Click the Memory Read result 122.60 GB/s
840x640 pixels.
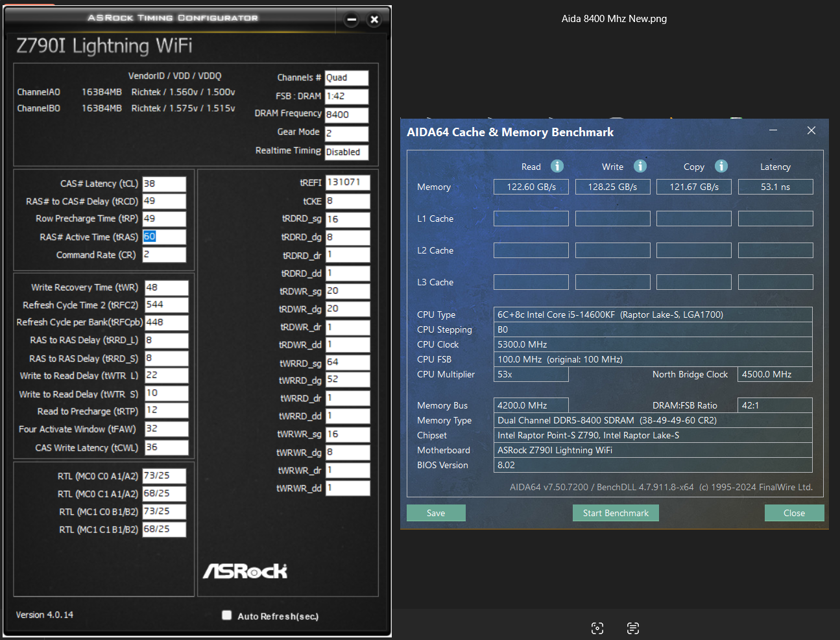pos(531,187)
